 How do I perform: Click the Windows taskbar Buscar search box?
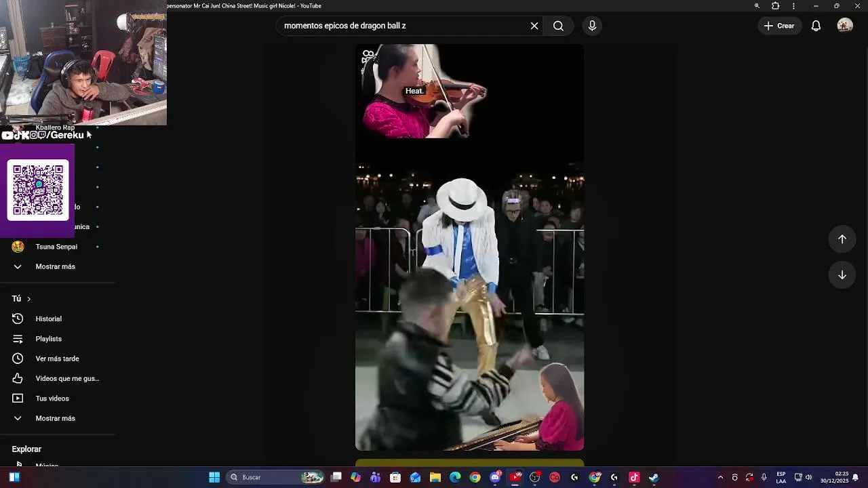click(x=275, y=477)
